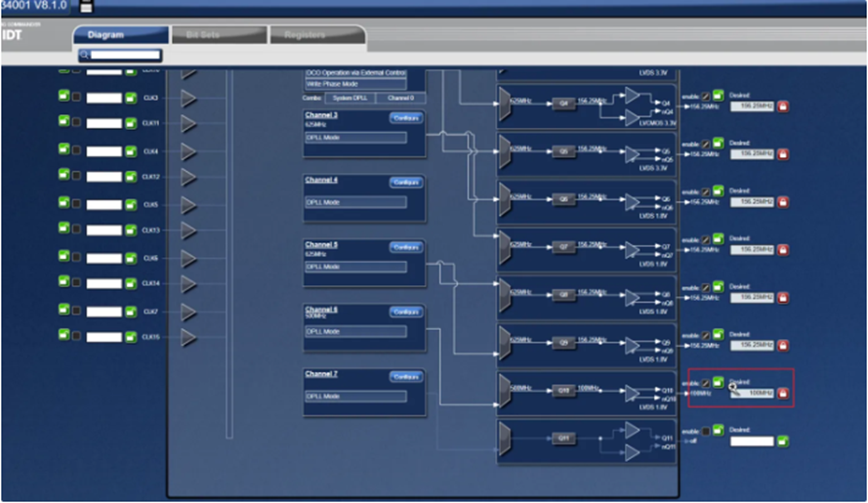Click the red lock beside Q10 100MHz field
This screenshot has height=503, width=868.
tap(782, 393)
